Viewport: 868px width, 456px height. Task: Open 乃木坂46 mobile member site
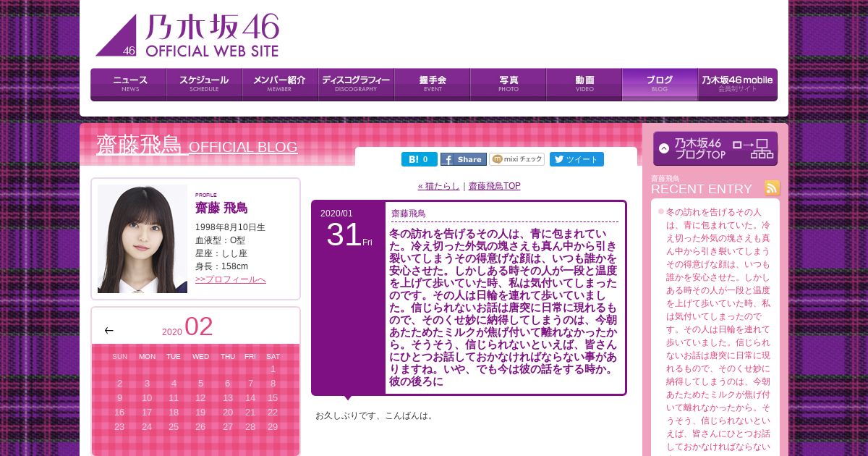coord(738,84)
